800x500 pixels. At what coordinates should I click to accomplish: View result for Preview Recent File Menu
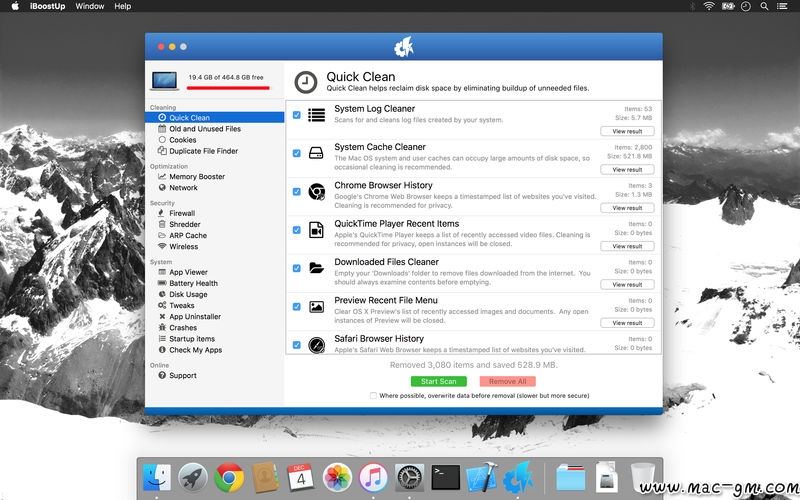[627, 322]
